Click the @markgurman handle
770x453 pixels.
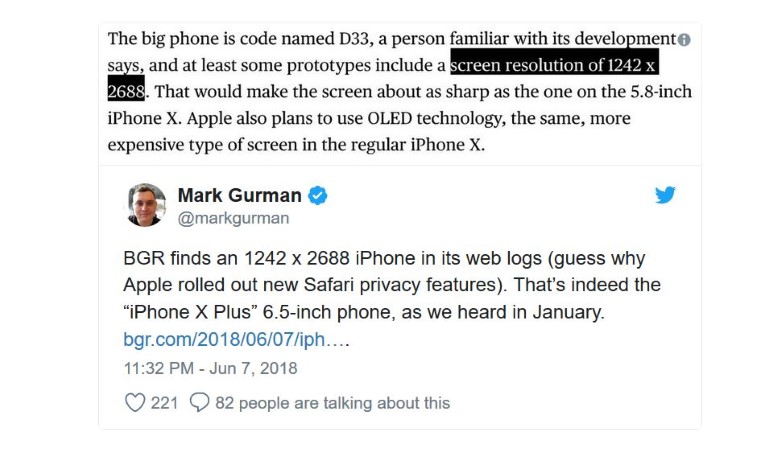click(x=233, y=218)
